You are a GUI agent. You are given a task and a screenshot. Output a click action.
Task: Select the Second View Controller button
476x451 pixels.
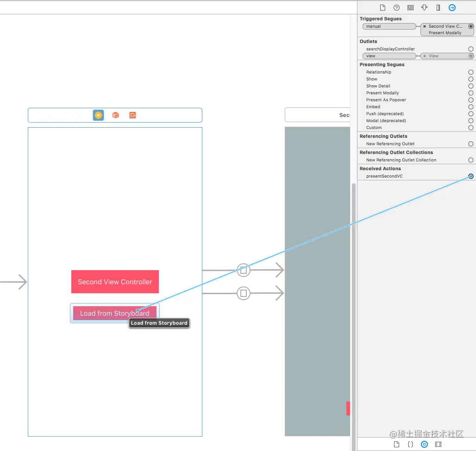(115, 282)
